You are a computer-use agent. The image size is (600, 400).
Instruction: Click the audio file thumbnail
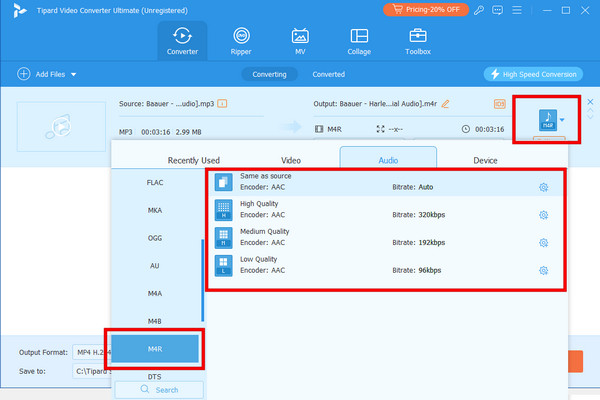(x=61, y=126)
